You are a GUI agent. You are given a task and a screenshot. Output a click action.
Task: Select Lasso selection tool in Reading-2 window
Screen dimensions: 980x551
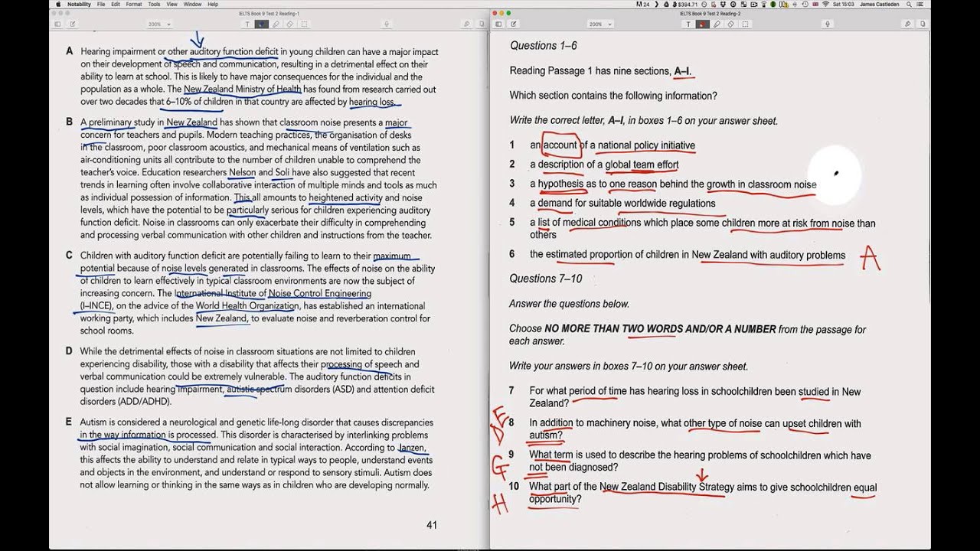pyautogui.click(x=745, y=24)
